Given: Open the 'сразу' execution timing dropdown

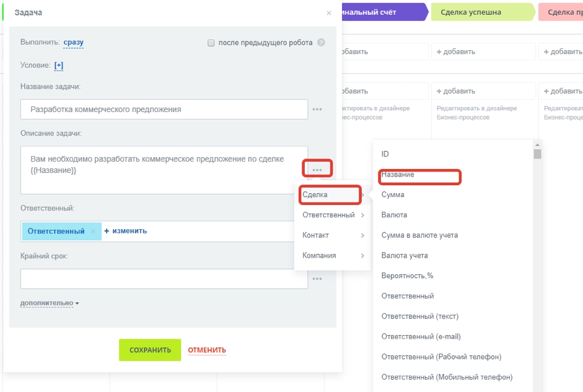Looking at the screenshot, I should pos(73,43).
